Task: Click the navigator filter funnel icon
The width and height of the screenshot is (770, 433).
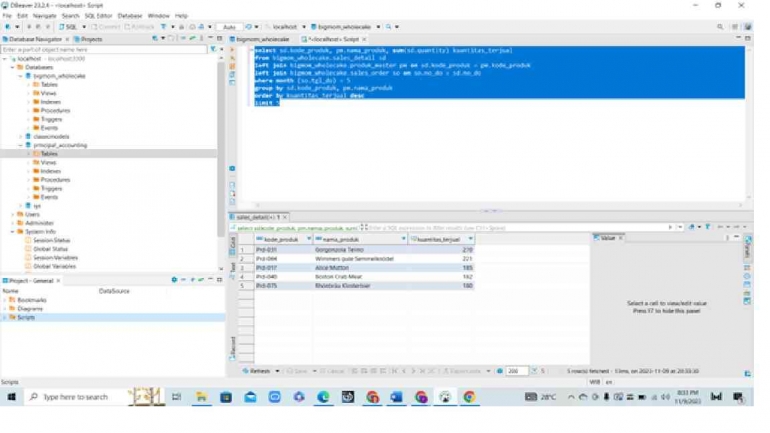Action: (213, 50)
